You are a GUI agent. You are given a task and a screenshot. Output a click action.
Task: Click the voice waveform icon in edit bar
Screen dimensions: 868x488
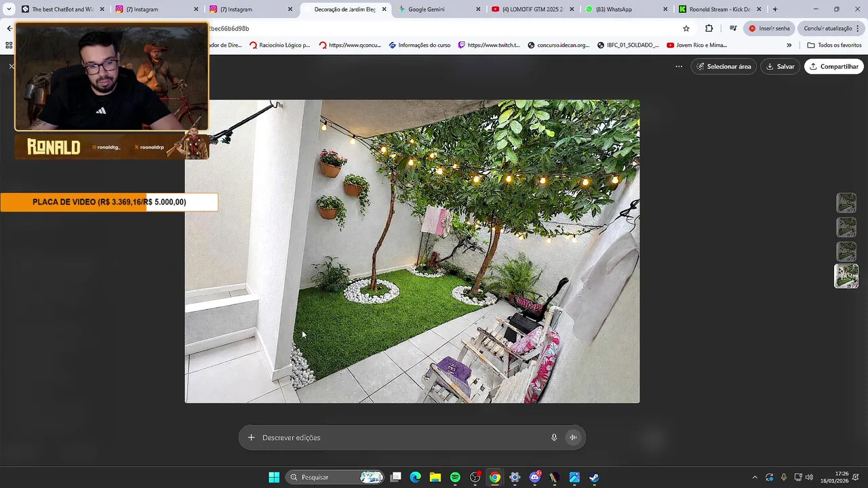573,437
